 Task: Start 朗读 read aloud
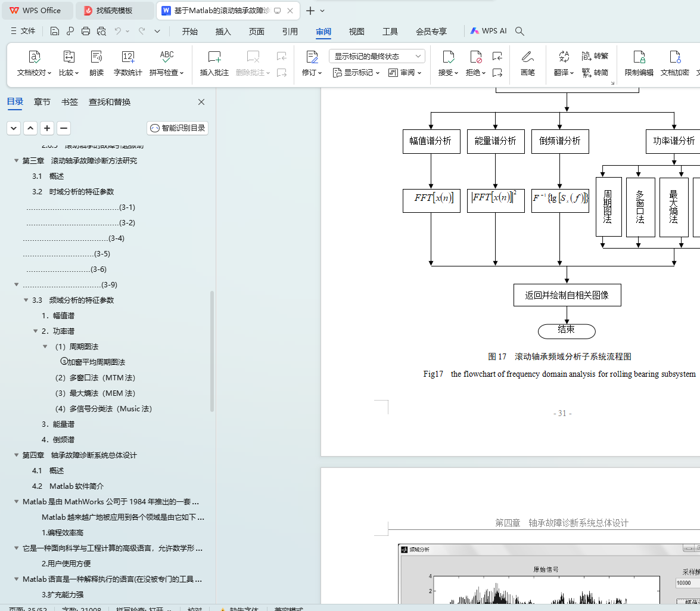(97, 63)
